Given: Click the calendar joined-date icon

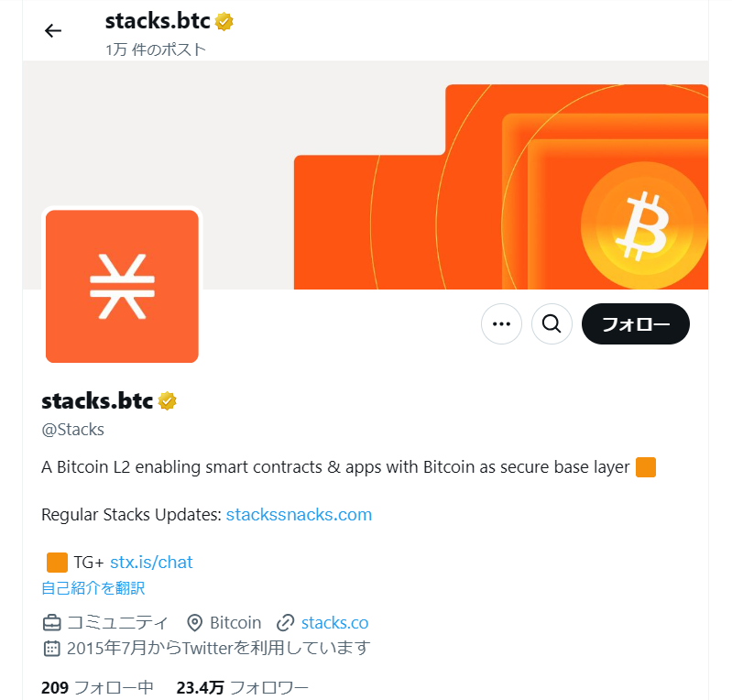Looking at the screenshot, I should tap(52, 649).
